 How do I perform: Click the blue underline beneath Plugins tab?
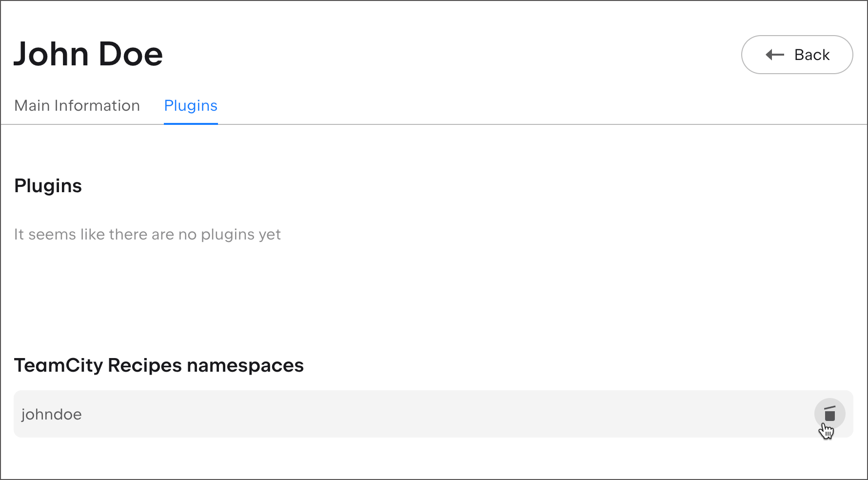coord(191,123)
